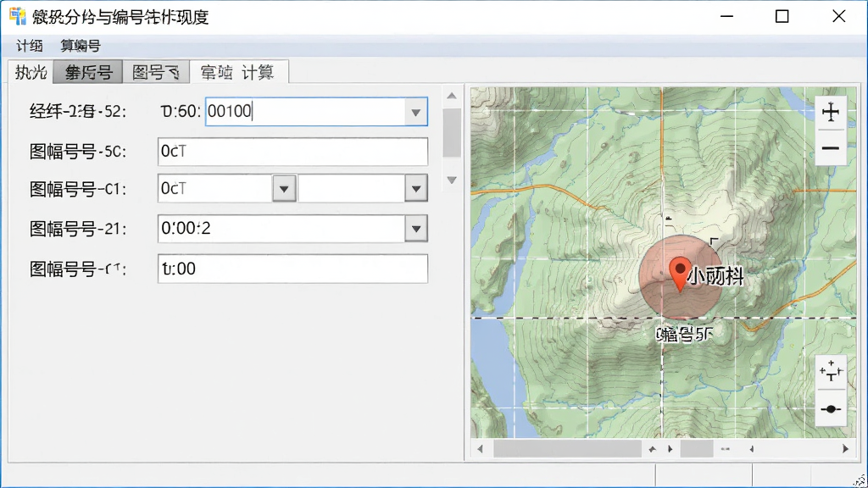This screenshot has height=488, width=868.
Task: Select the red location pin on the map
Action: click(680, 274)
